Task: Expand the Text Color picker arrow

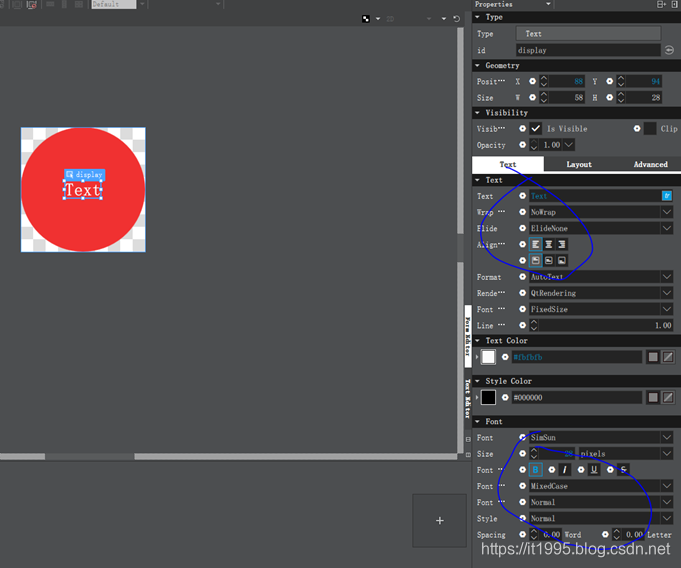Action: (477, 357)
